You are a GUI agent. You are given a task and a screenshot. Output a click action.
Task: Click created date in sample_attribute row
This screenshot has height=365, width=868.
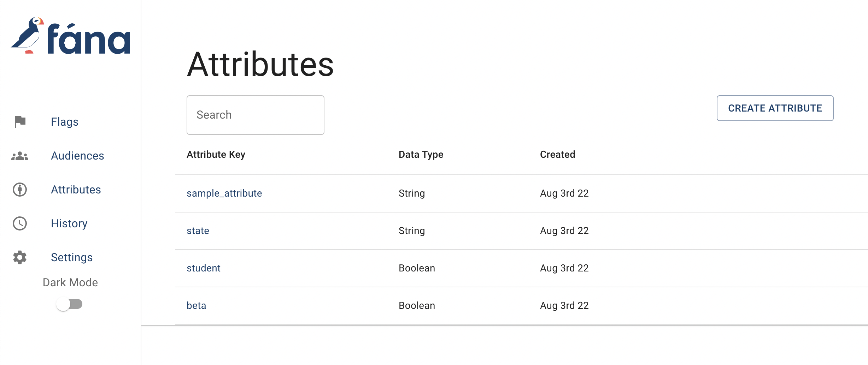pos(564,193)
